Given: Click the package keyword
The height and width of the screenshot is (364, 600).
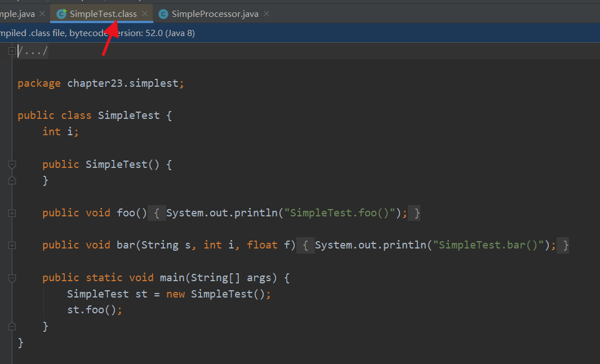Looking at the screenshot, I should click(x=39, y=83).
